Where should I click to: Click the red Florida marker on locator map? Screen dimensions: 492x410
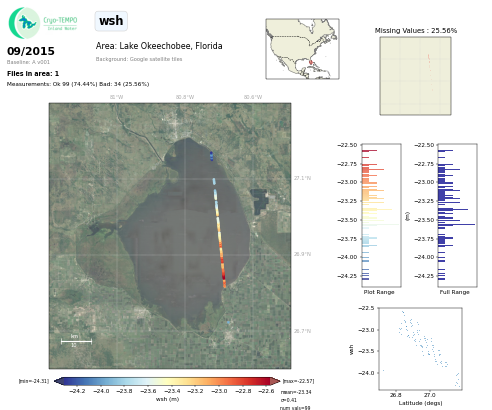311,62
